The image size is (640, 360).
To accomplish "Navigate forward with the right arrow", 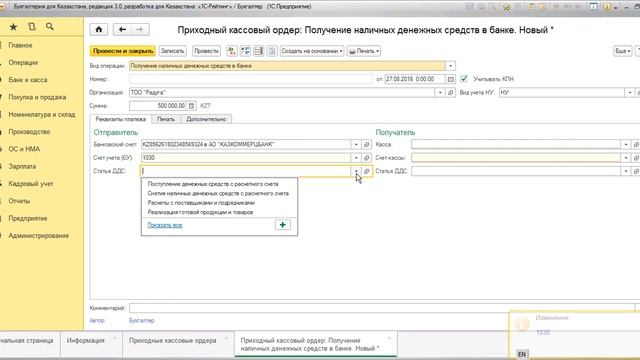I will coord(140,29).
